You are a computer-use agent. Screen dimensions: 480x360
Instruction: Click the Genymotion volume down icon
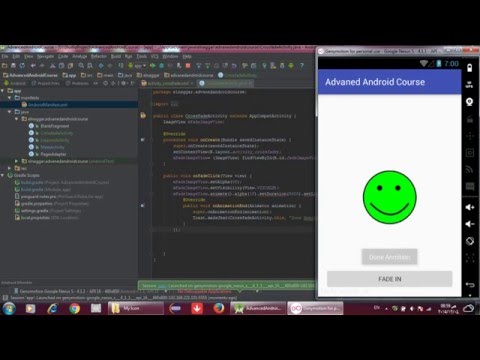click(470, 224)
